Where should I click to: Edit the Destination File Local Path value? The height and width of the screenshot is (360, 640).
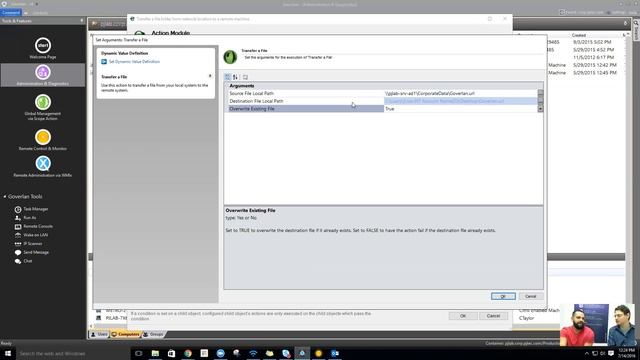(460, 101)
